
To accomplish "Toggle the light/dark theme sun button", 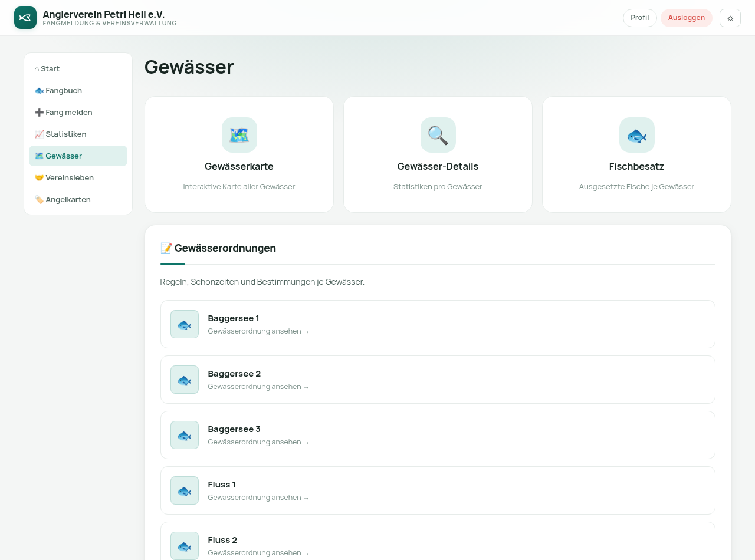I will (730, 18).
